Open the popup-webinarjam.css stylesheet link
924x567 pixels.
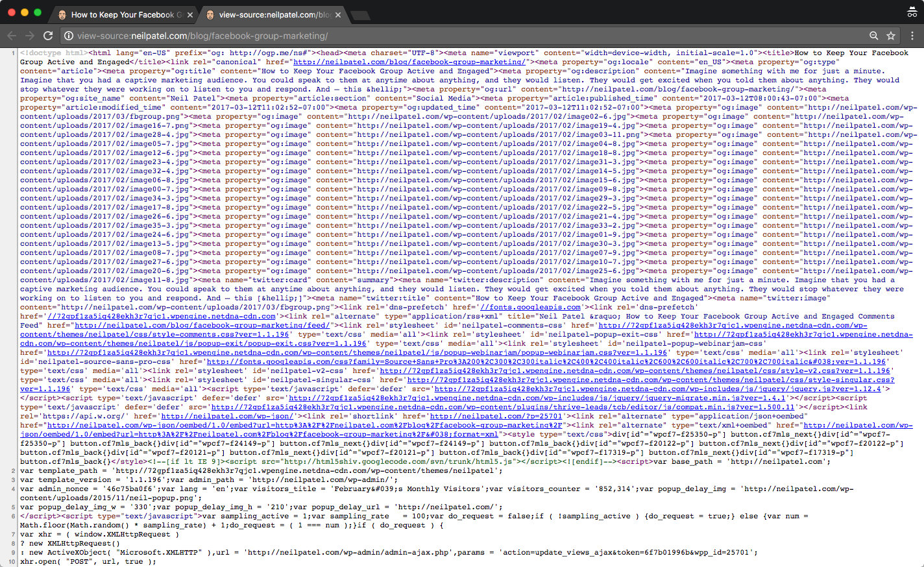click(358, 353)
